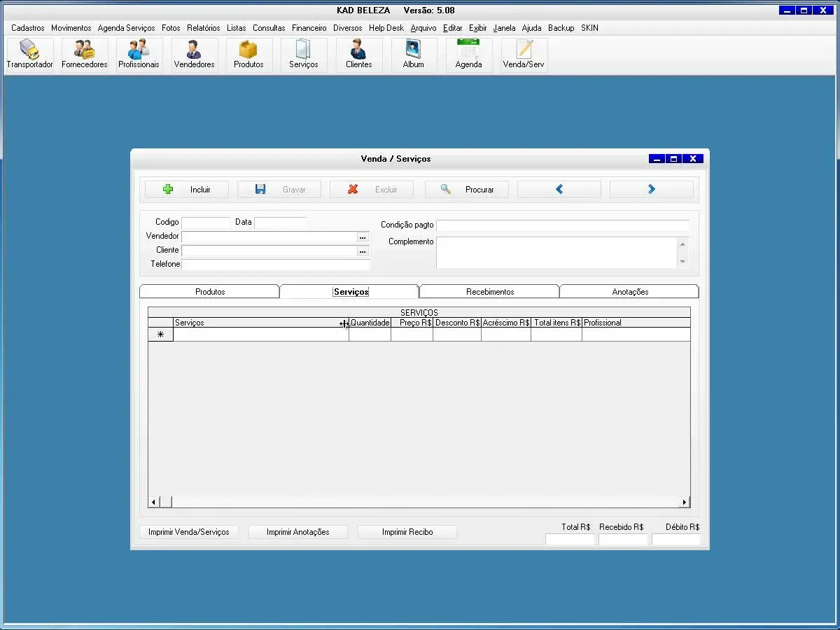Viewport: 840px width, 630px height.
Task: Click the Codigo input field
Action: coord(206,223)
